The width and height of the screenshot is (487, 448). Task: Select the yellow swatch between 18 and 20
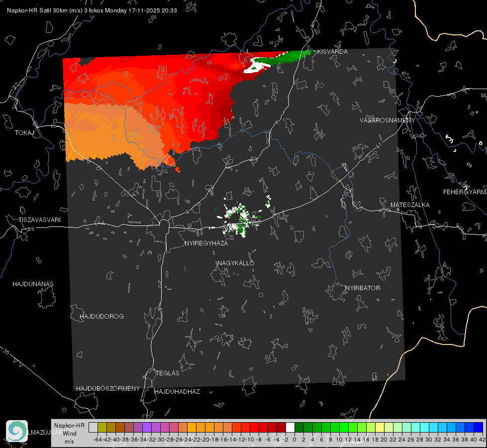click(x=380, y=428)
